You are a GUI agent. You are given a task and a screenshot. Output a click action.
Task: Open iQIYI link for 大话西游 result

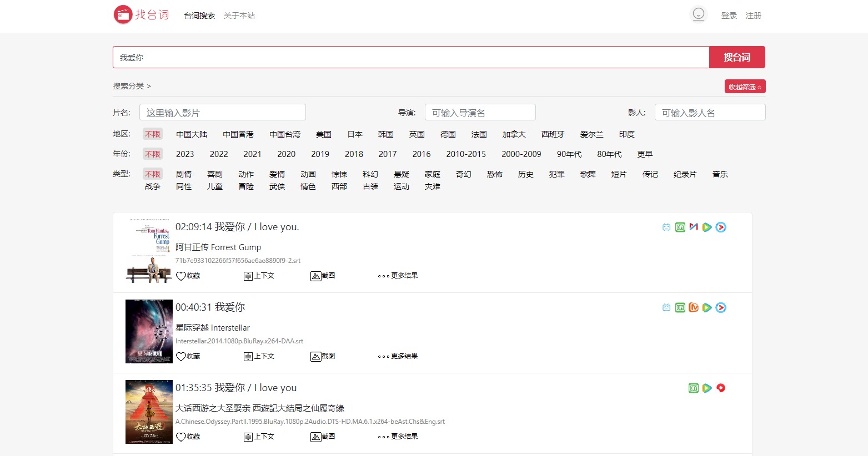pos(694,388)
